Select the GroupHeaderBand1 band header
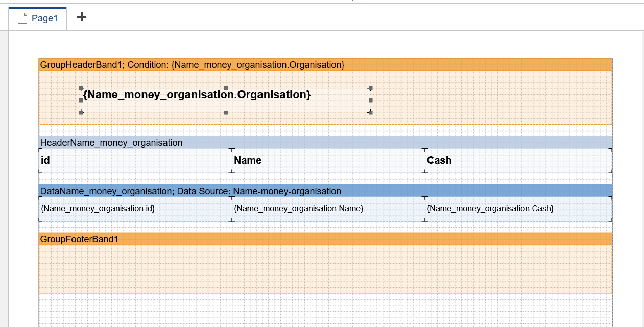Screen dimensions: 644x327 (x=326, y=65)
